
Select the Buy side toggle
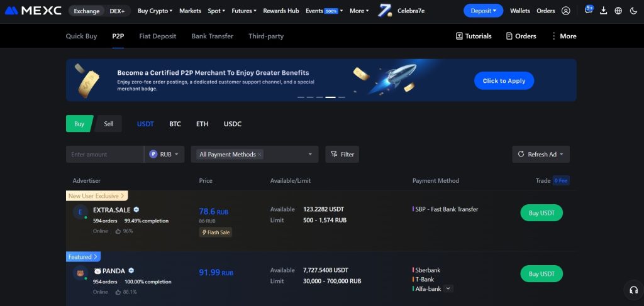79,123
